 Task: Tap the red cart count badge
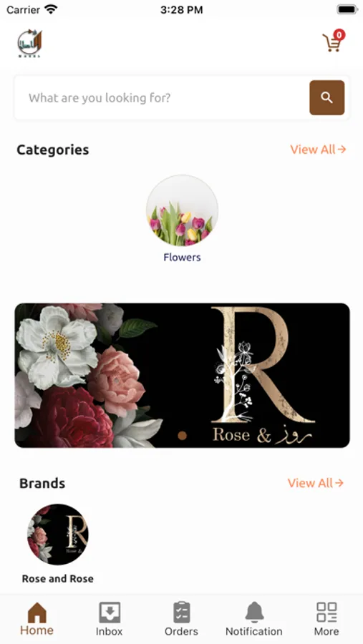coord(339,35)
